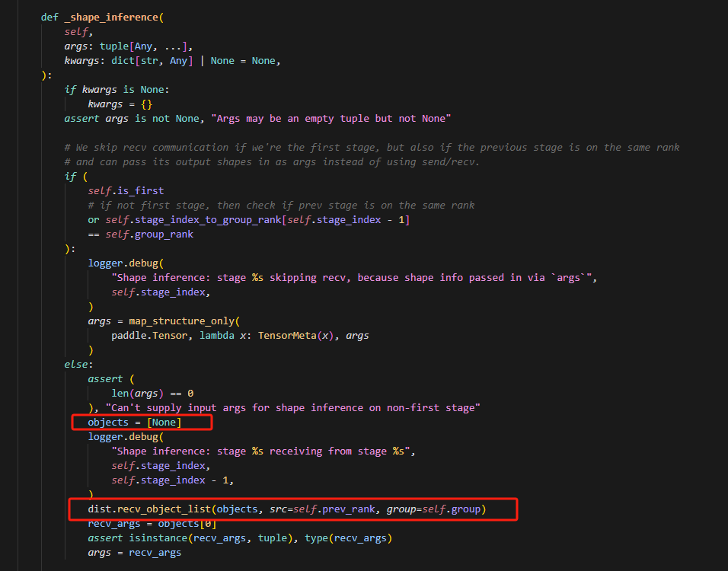
Task: Click the 'len(args) == 0' expression
Action: [x=152, y=393]
